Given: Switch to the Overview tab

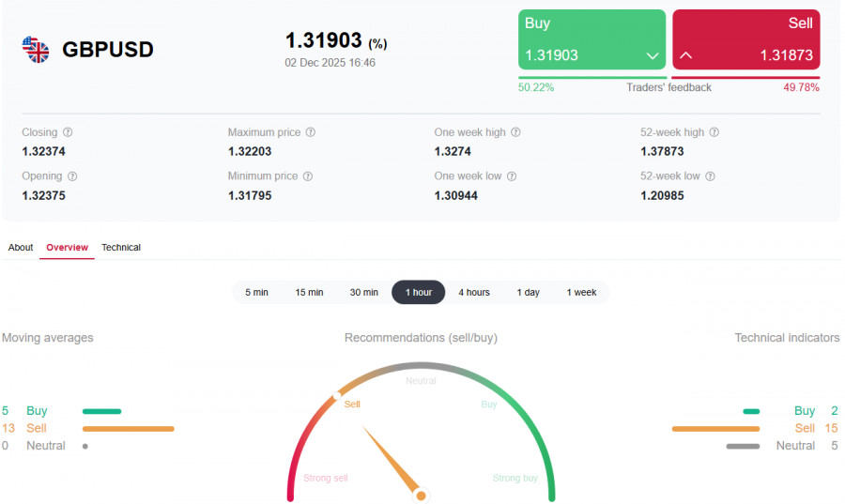Looking at the screenshot, I should [67, 247].
